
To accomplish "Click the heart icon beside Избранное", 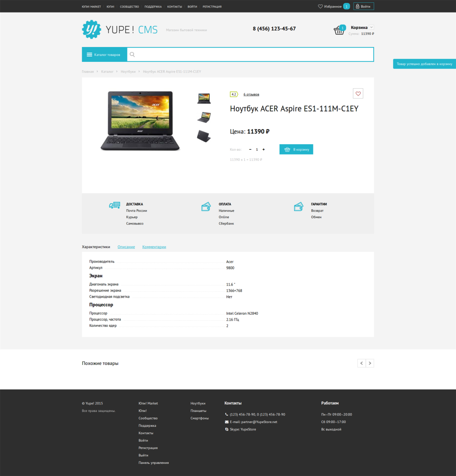I will click(x=320, y=7).
